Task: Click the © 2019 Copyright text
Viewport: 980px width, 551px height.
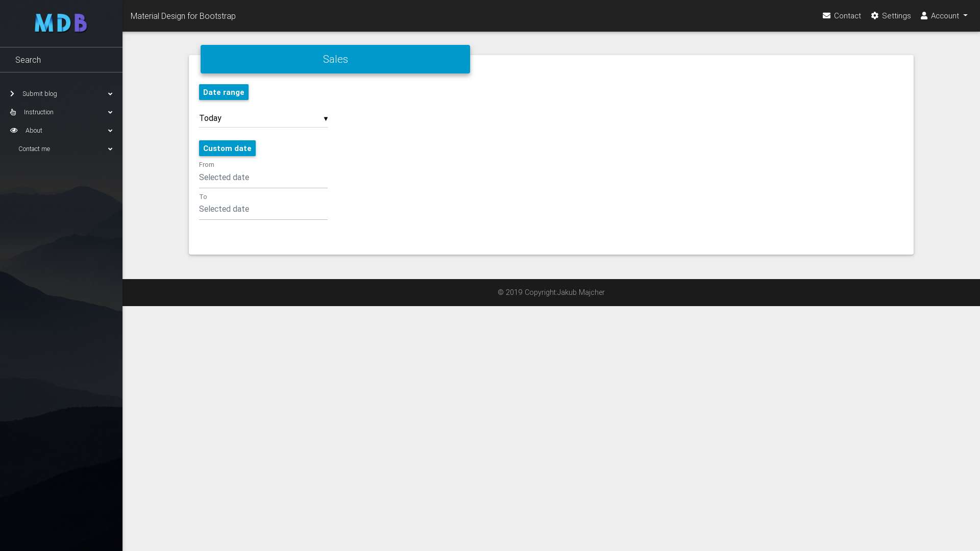Action: point(527,292)
